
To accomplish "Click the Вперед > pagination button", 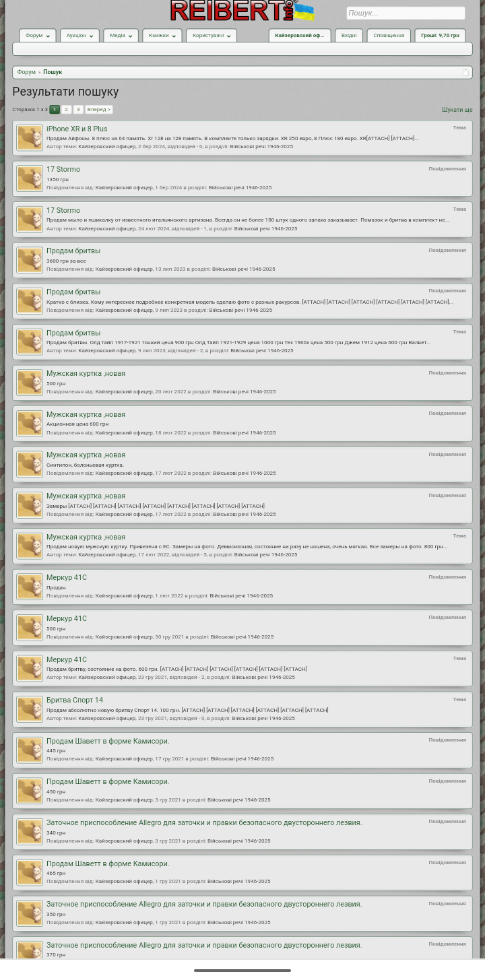I will click(x=98, y=109).
